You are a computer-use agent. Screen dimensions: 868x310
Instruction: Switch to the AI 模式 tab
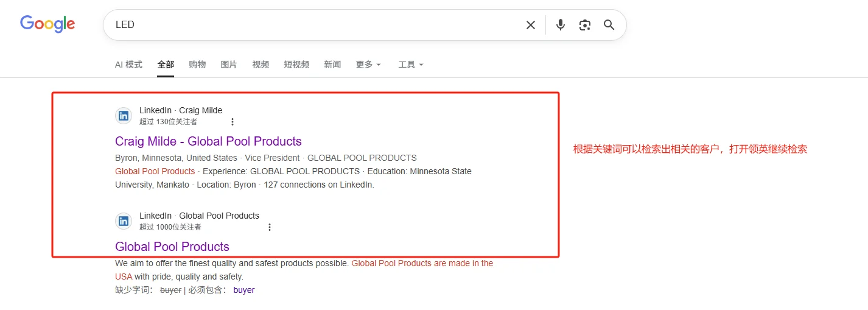(x=128, y=65)
